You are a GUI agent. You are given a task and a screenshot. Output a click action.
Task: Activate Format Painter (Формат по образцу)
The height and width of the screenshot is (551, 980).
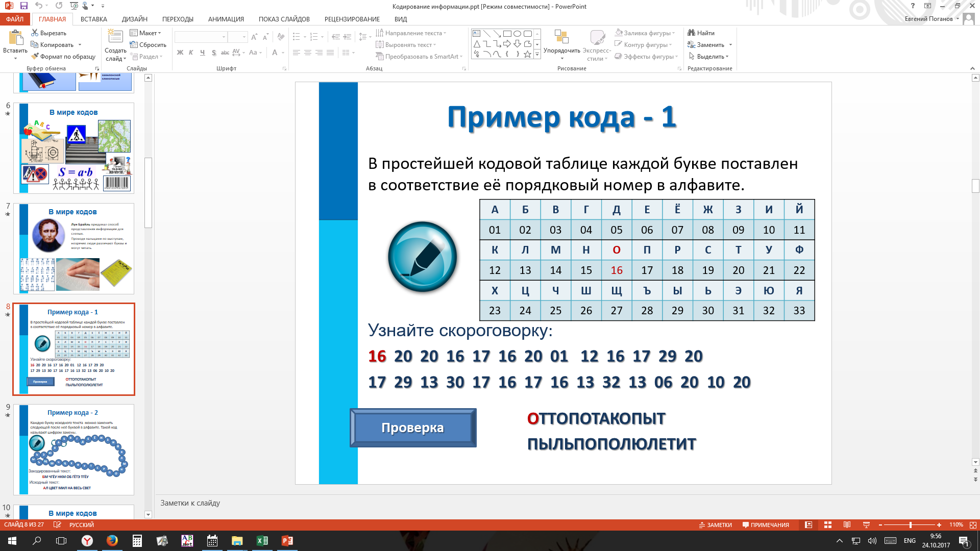(x=63, y=57)
